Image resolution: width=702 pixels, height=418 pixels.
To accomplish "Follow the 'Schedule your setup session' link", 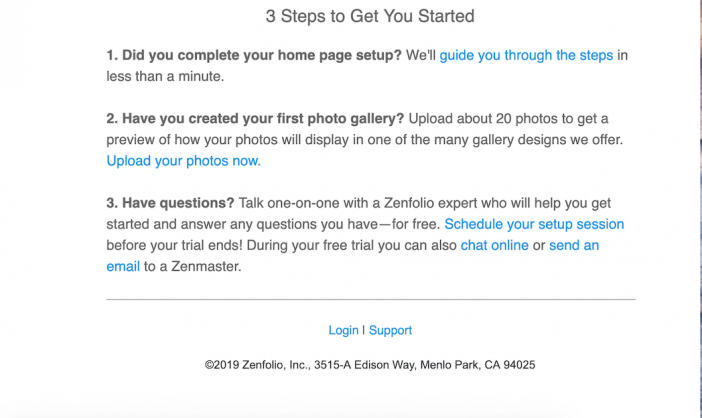I will click(534, 224).
